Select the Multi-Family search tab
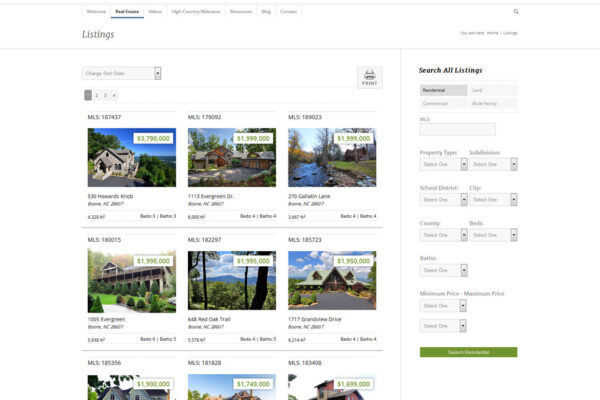The image size is (600, 400). click(x=493, y=103)
